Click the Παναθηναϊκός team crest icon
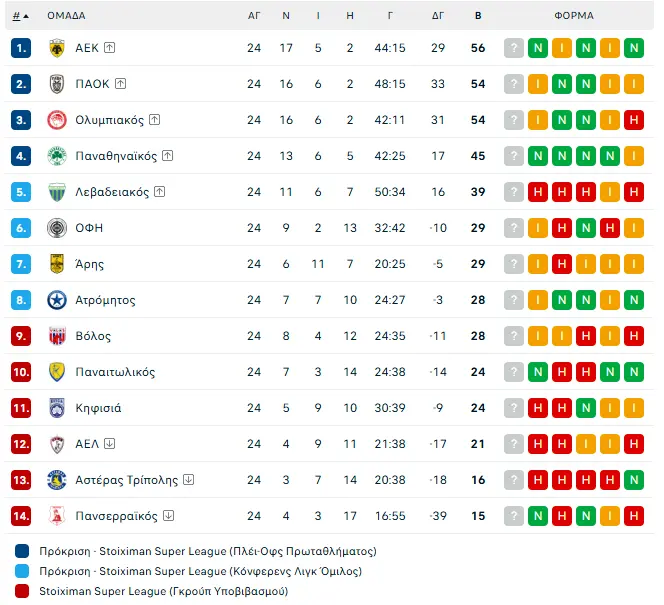The width and height of the screenshot is (664, 605). [57, 156]
